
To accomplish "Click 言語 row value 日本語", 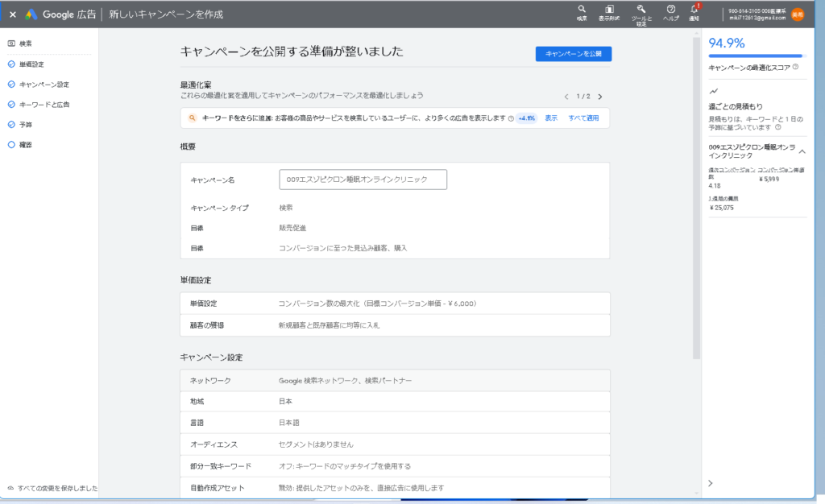I will pyautogui.click(x=289, y=423).
